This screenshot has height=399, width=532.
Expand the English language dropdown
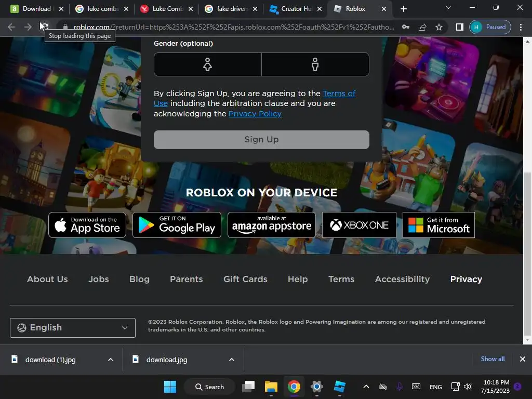point(73,328)
